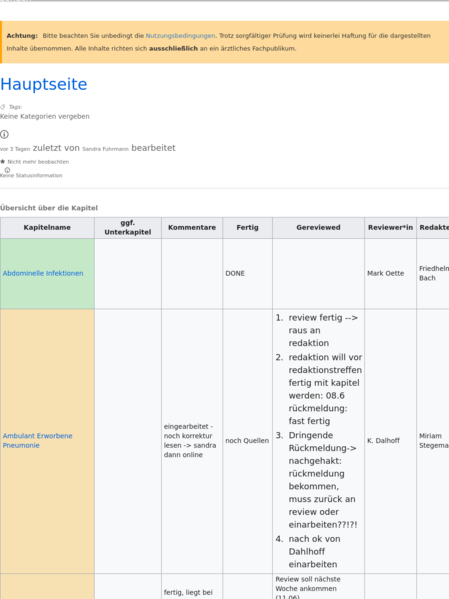This screenshot has height=599, width=449.
Task: Open the Nutzungsbedingungen link in warning banner
Action: pyautogui.click(x=180, y=36)
